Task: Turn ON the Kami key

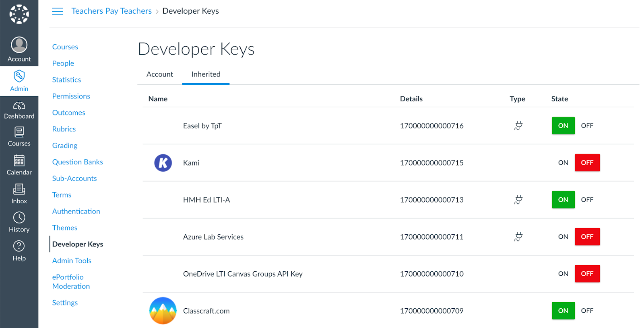Action: pos(563,163)
